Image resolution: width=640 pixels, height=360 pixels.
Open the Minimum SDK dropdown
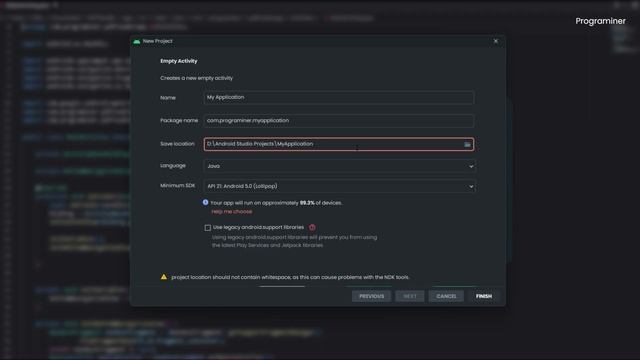point(339,186)
